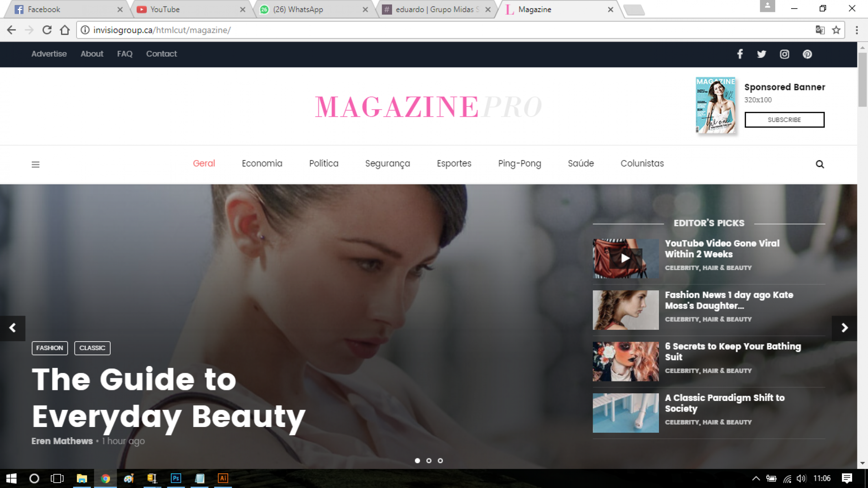The width and height of the screenshot is (868, 488).
Task: Open the hamburger menu icon
Action: (36, 164)
